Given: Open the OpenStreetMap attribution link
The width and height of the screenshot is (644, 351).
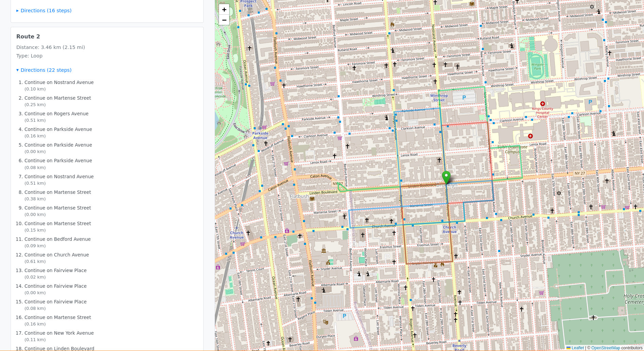Looking at the screenshot, I should (606, 348).
